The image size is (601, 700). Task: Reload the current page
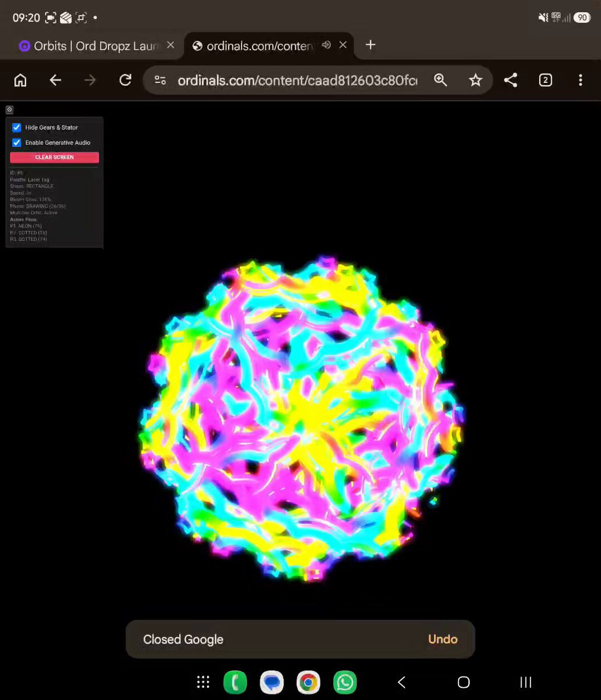125,80
